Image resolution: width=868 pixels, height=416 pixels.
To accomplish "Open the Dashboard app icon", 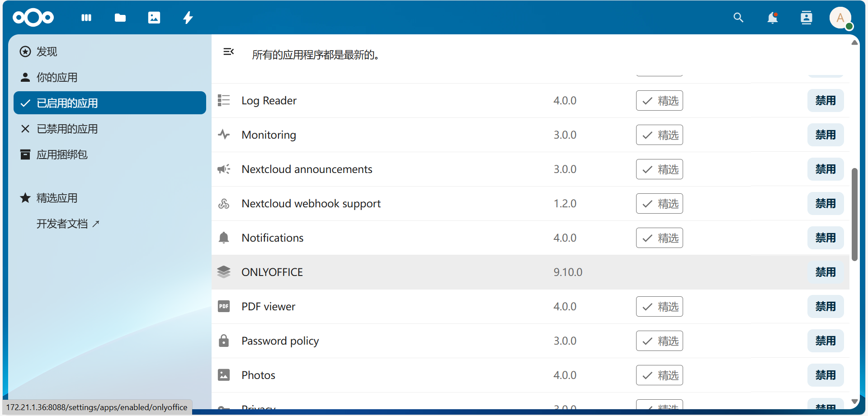I will (86, 18).
